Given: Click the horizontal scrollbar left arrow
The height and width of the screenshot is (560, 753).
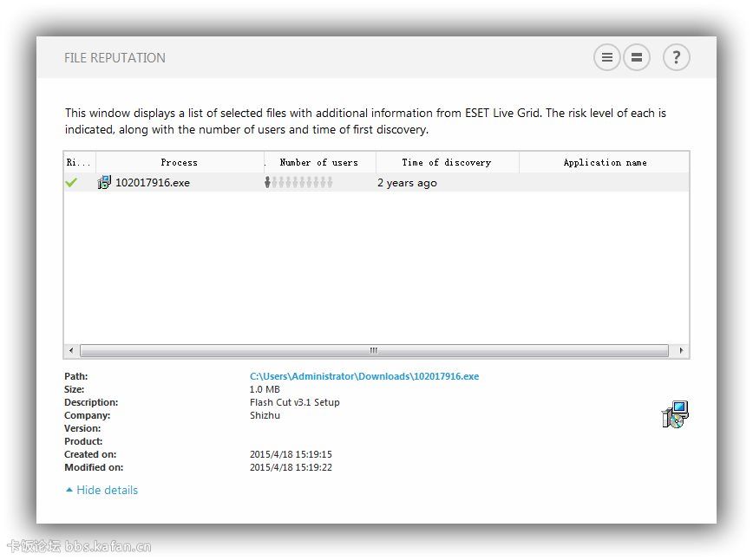Looking at the screenshot, I should pyautogui.click(x=71, y=350).
